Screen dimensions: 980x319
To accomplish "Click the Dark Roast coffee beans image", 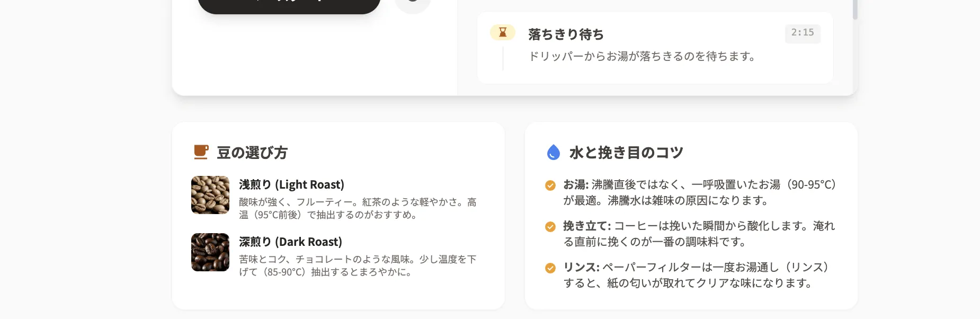I will 210,252.
